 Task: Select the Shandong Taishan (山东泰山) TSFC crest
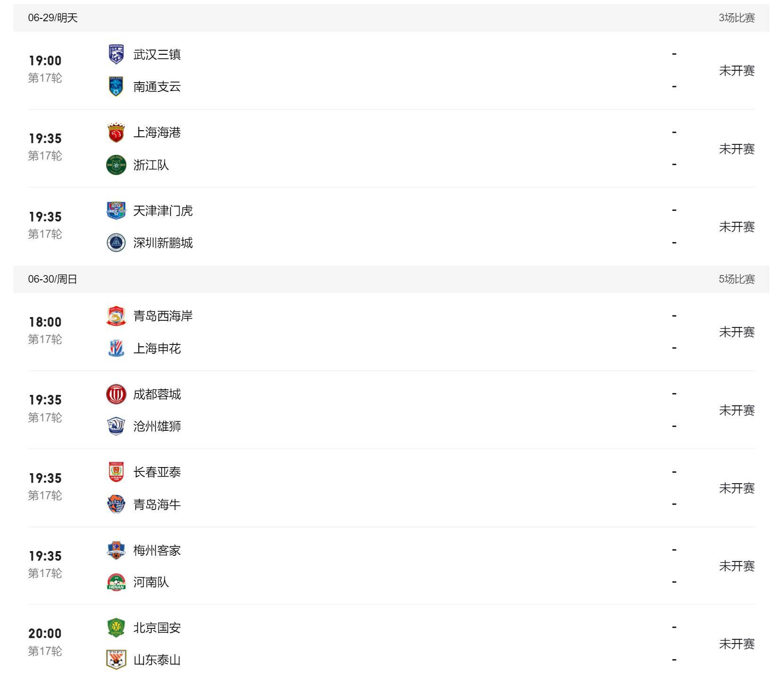[116, 660]
